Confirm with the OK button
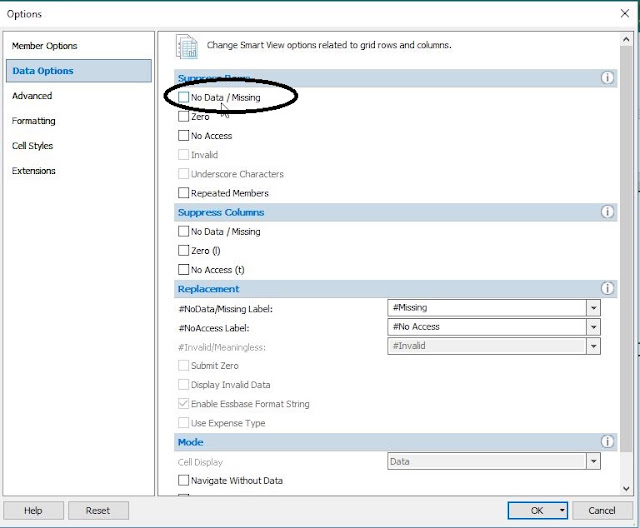 pos(536,510)
